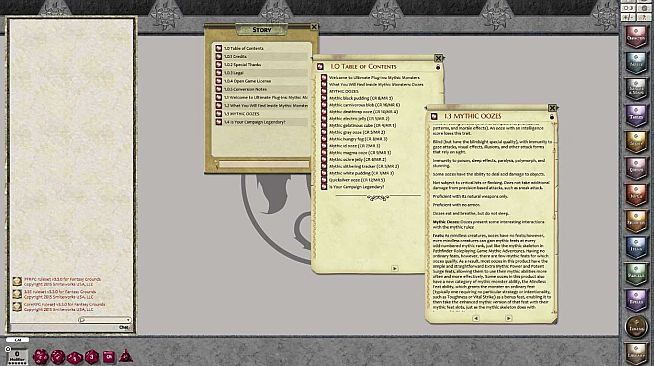Go to previous page in Mythic Oozes window
Viewport: 654px width, 366px height.
tap(475, 318)
